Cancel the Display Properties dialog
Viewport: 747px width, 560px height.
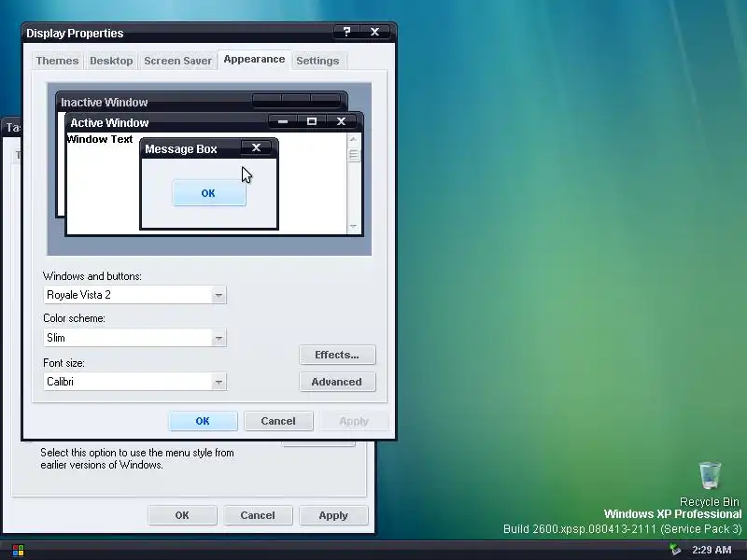(278, 422)
